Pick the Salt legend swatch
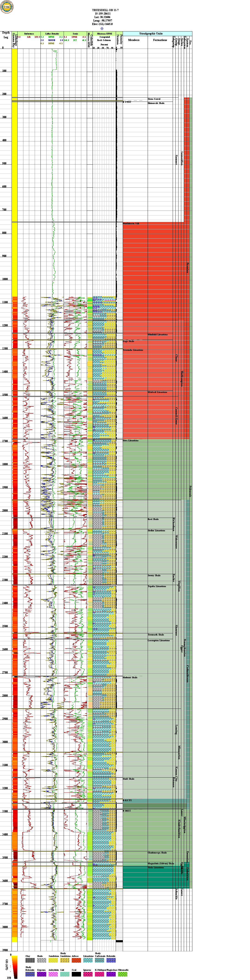 [65, 974]
